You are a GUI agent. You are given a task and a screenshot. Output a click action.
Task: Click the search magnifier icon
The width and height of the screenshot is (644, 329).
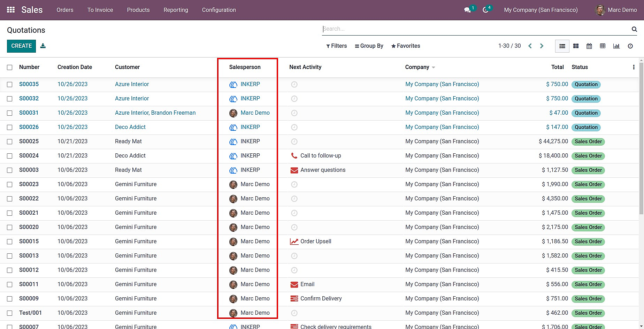tap(634, 29)
